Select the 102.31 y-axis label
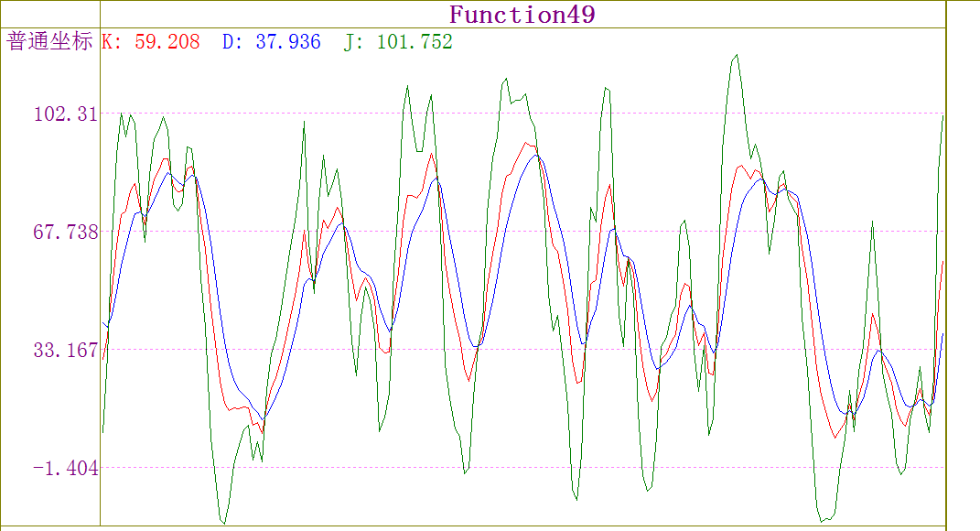This screenshot has width=980, height=531. point(65,114)
